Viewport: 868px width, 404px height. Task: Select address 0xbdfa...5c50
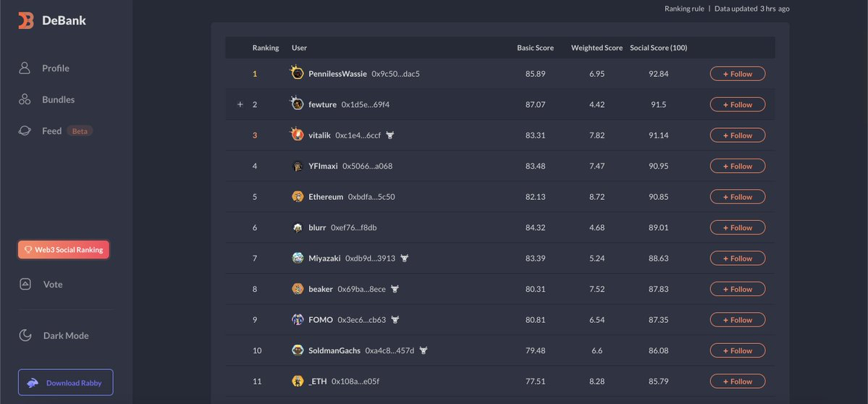point(371,197)
